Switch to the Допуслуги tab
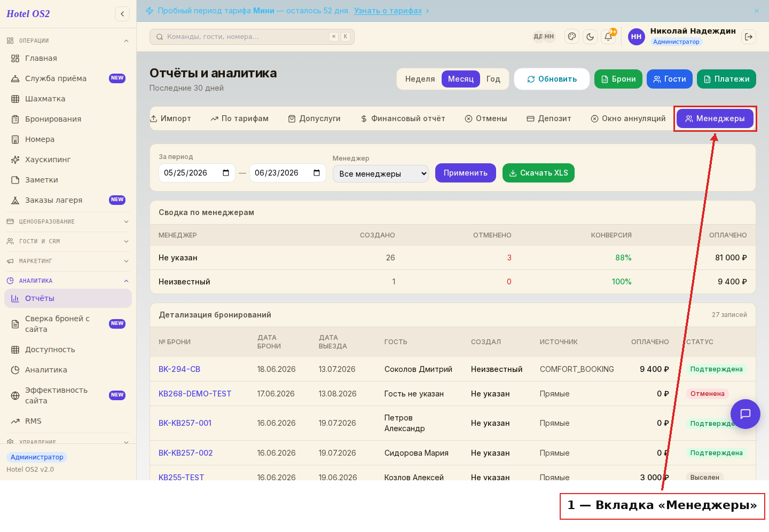The image size is (769, 532). click(x=315, y=118)
